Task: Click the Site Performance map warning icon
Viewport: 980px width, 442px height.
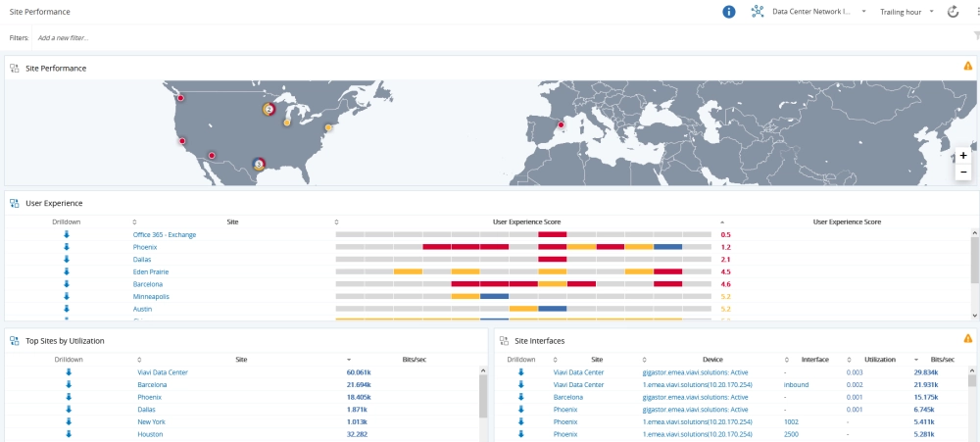Action: (968, 67)
